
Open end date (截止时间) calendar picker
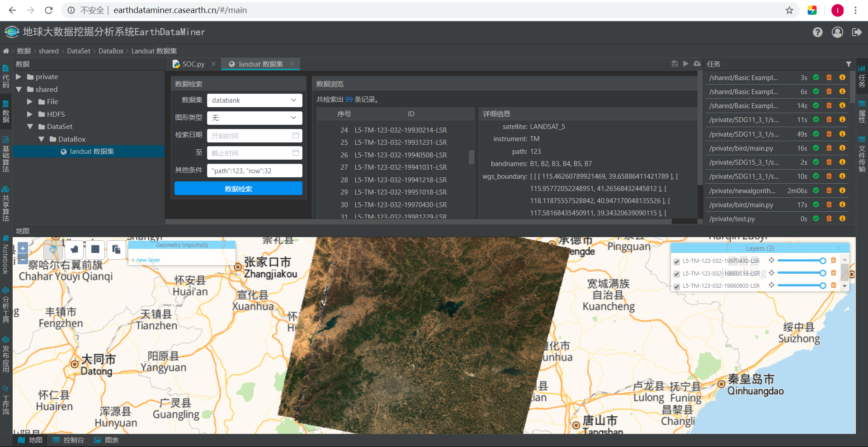click(296, 153)
